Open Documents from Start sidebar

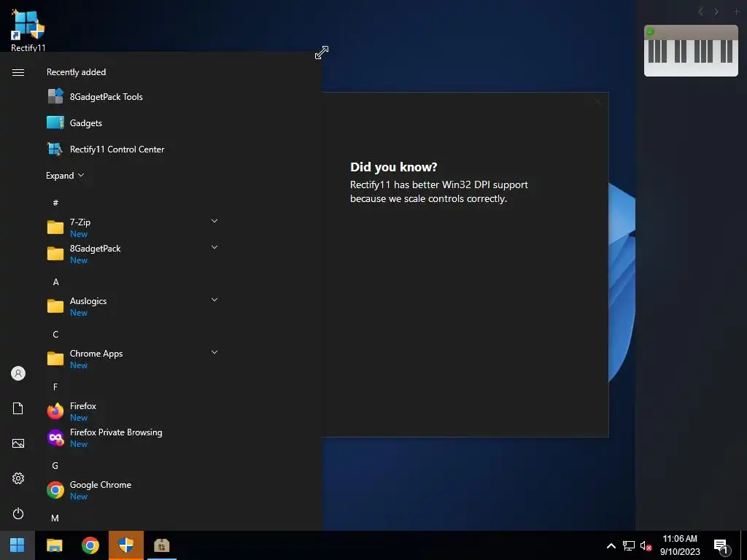(x=18, y=408)
